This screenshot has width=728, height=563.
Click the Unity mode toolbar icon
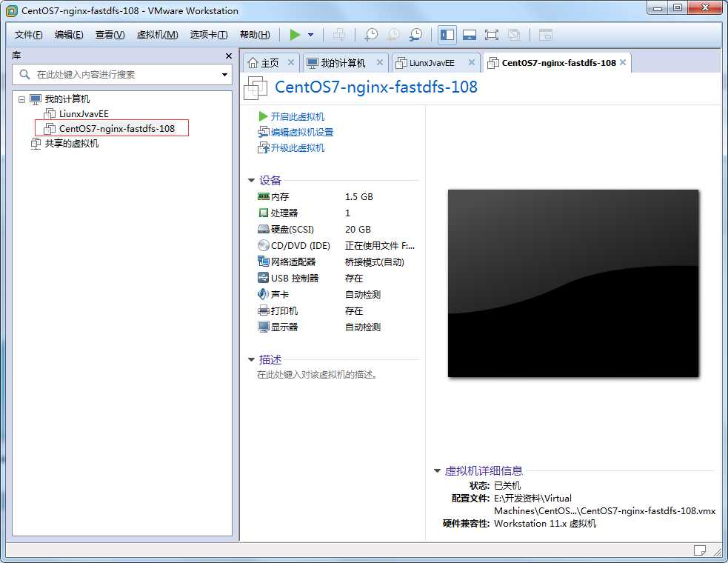(x=513, y=35)
